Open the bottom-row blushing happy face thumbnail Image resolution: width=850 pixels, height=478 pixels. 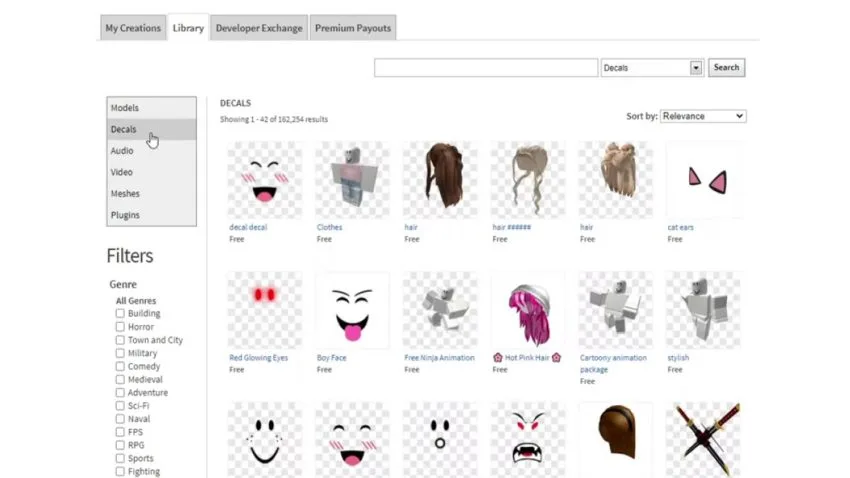click(x=352, y=440)
